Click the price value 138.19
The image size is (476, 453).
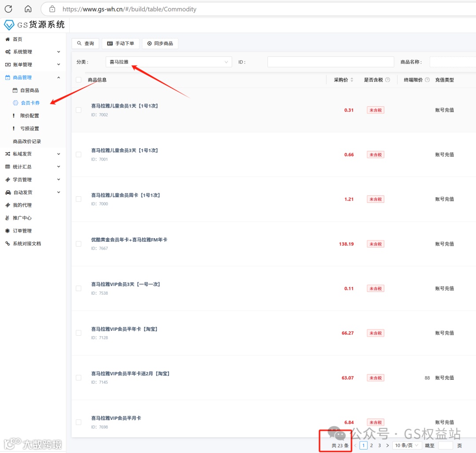pyautogui.click(x=346, y=244)
